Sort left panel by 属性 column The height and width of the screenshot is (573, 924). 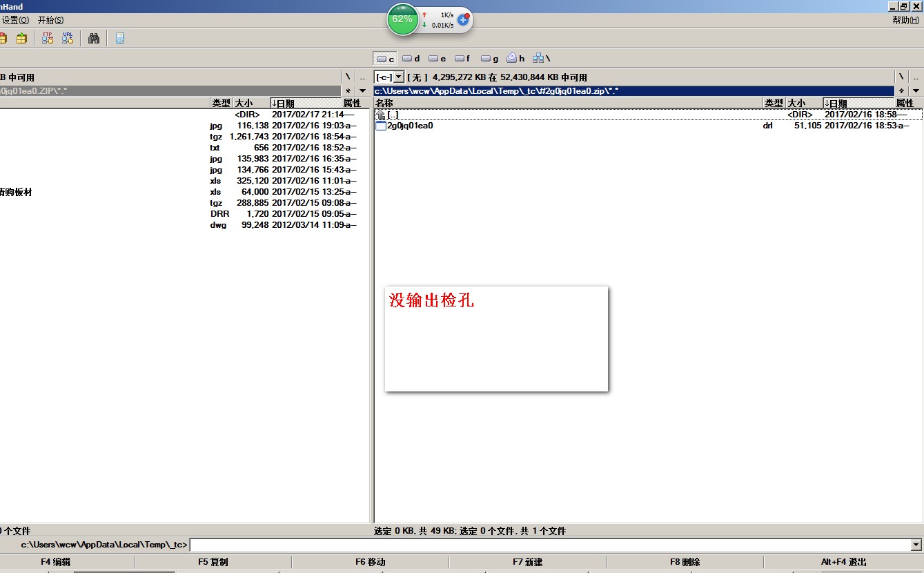pyautogui.click(x=355, y=103)
